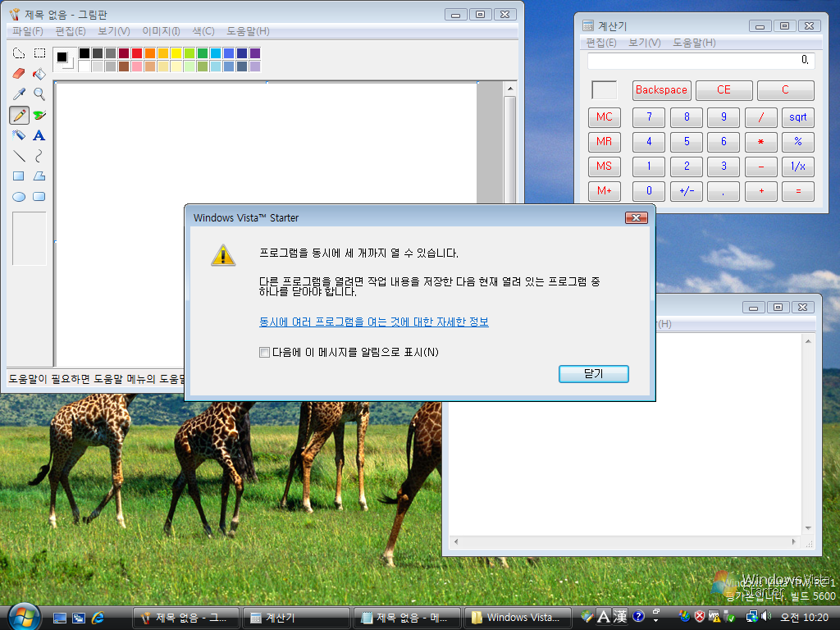Click the MS memory store button
Image resolution: width=840 pixels, height=630 pixels.
pos(605,166)
